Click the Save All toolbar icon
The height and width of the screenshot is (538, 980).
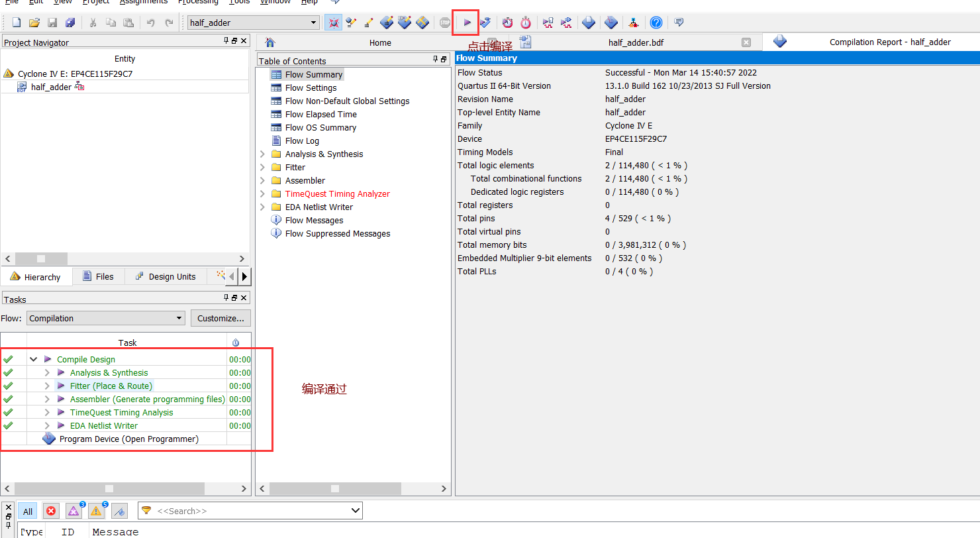70,23
